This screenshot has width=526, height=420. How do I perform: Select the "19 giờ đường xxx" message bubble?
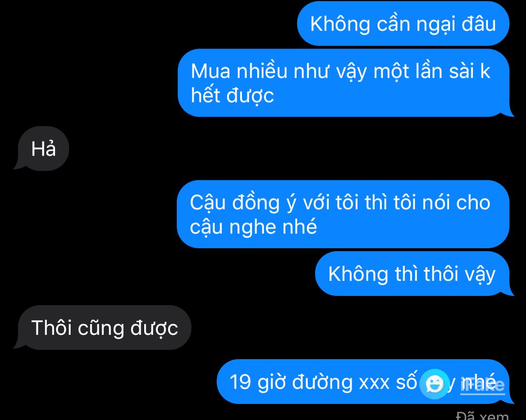click(x=363, y=382)
